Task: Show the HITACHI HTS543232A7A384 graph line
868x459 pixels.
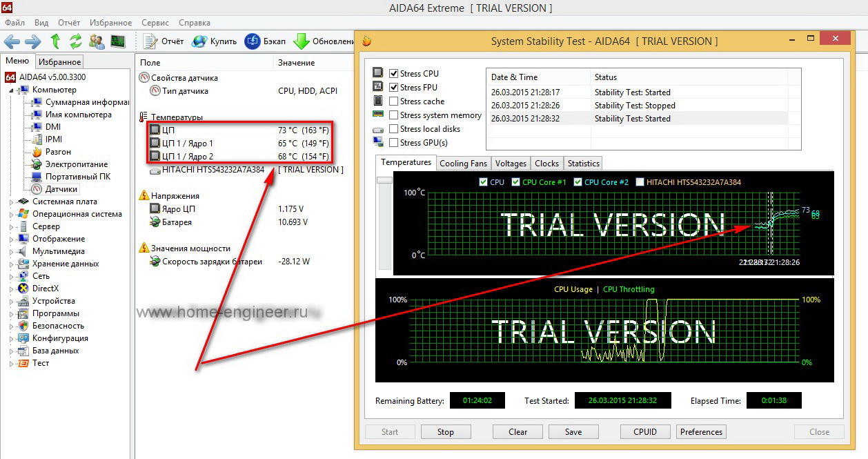Action: click(640, 182)
